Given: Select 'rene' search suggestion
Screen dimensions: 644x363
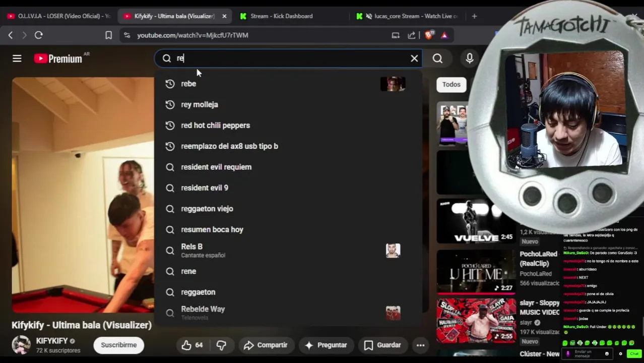Looking at the screenshot, I should pyautogui.click(x=288, y=271).
